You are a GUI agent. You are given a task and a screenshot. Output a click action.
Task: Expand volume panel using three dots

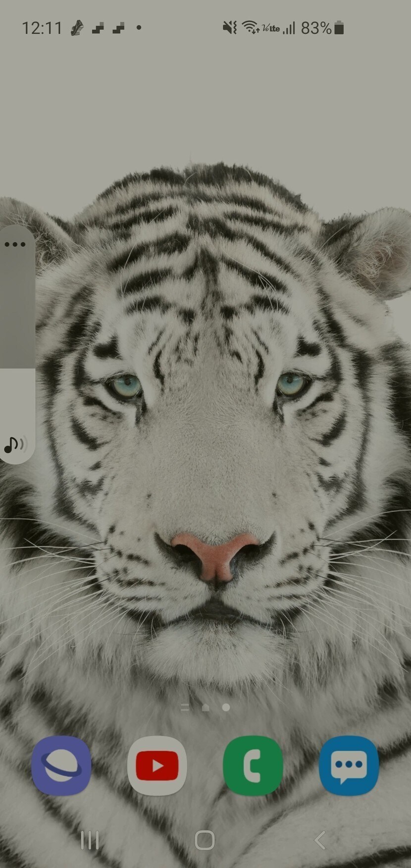(15, 244)
